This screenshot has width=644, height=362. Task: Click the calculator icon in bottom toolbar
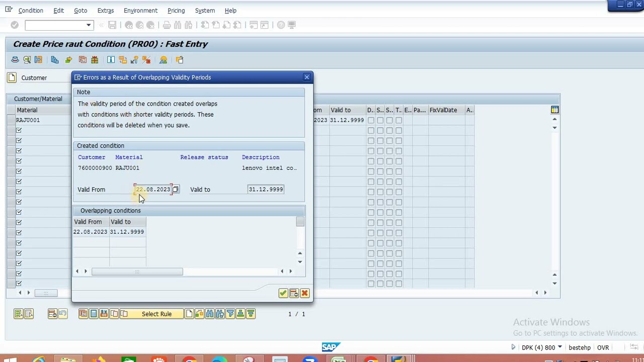pyautogui.click(x=94, y=314)
